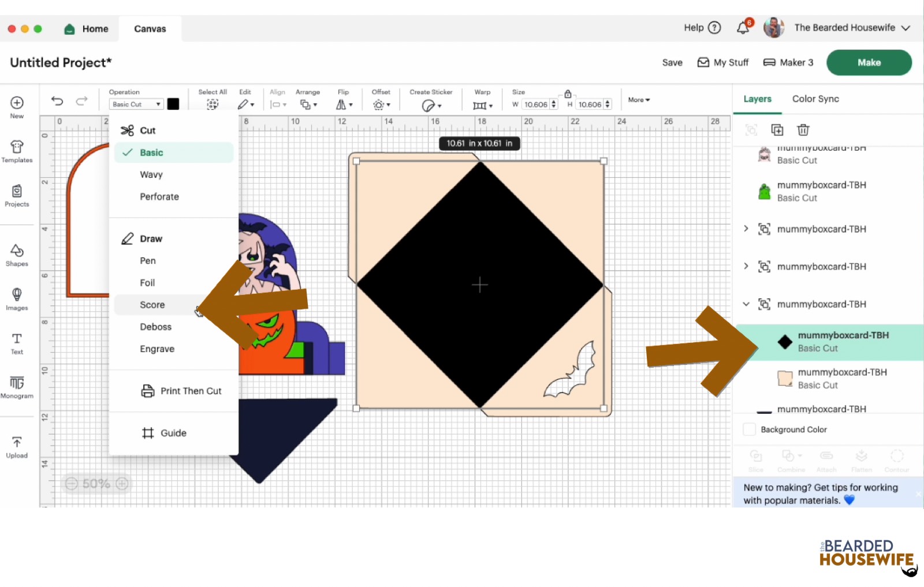Open the More dropdown in the toolbar

[x=638, y=99]
